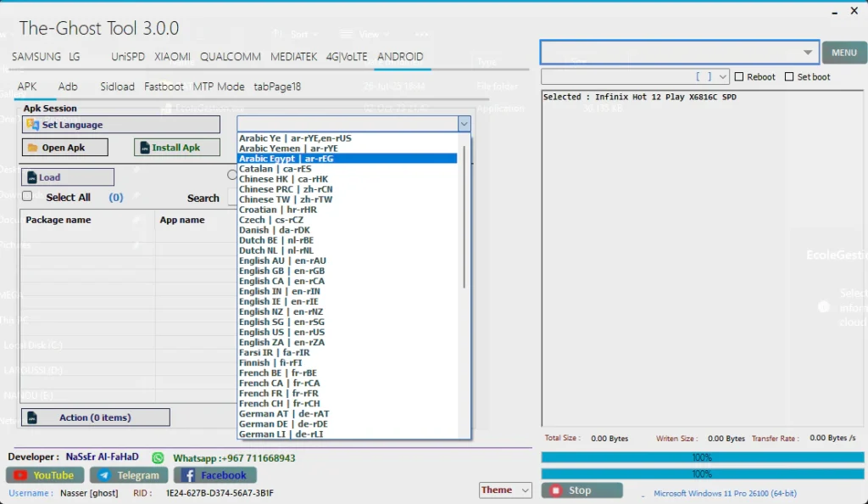Viewport: 868px width, 504px height.
Task: Click the Telegram icon button
Action: [104, 475]
